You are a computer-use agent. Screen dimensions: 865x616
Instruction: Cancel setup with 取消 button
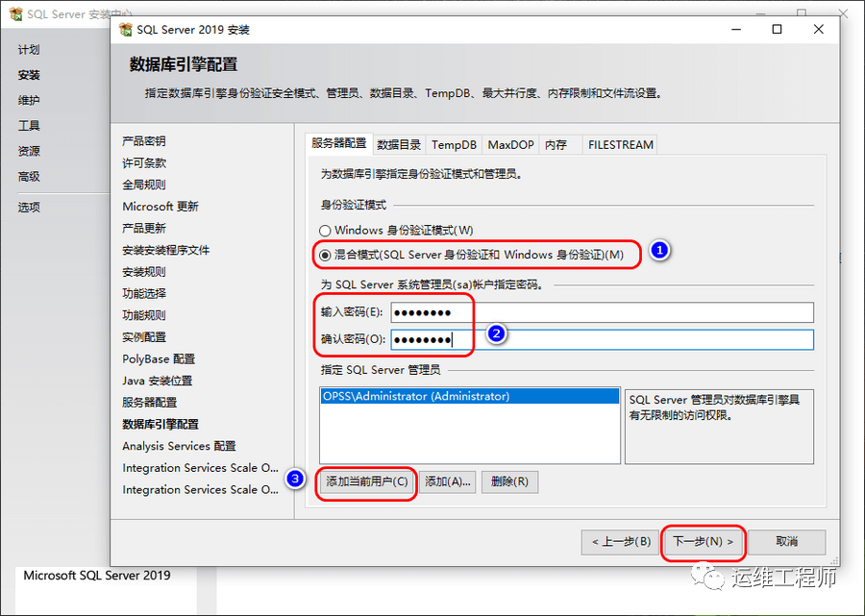tap(786, 542)
